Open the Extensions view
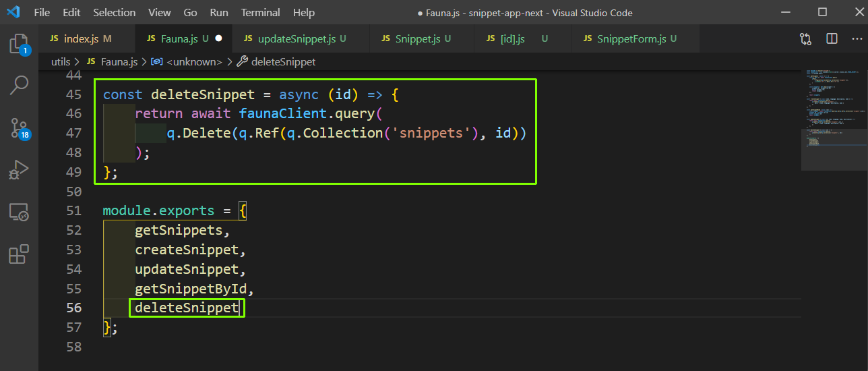Image resolution: width=868 pixels, height=371 pixels. pos(19,254)
